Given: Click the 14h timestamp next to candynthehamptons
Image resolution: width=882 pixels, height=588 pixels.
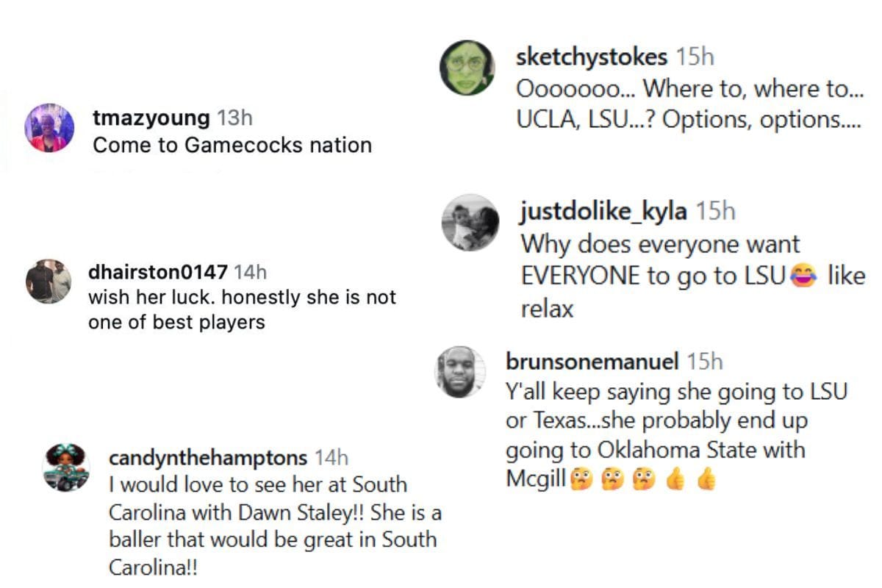Looking at the screenshot, I should click(x=331, y=458).
